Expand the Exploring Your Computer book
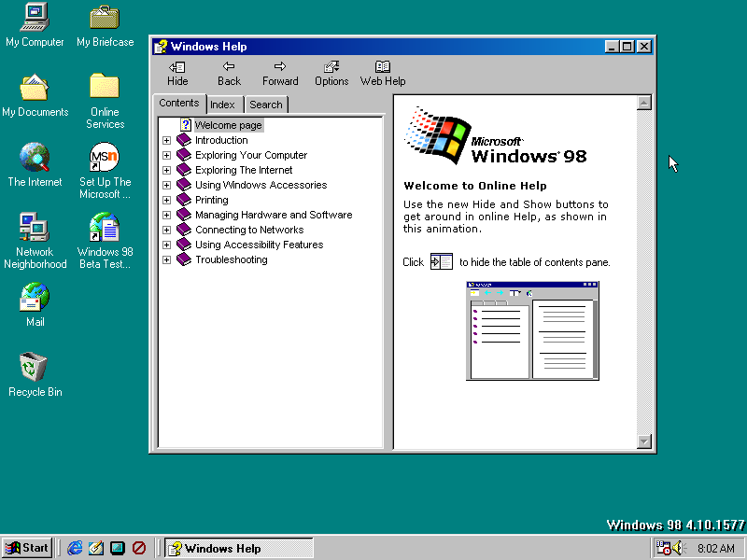The height and width of the screenshot is (560, 747). coord(166,155)
